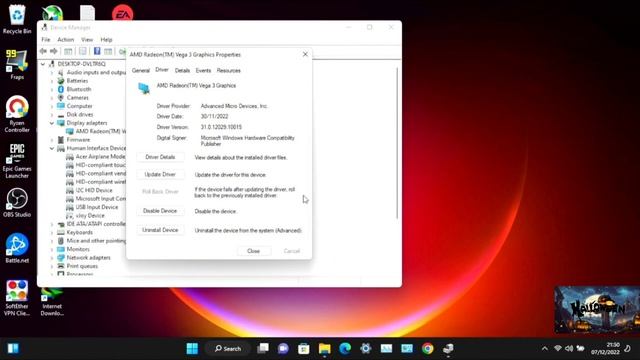640x360 pixels.
Task: Open the Battle.net desktop icon
Action: tap(17, 248)
